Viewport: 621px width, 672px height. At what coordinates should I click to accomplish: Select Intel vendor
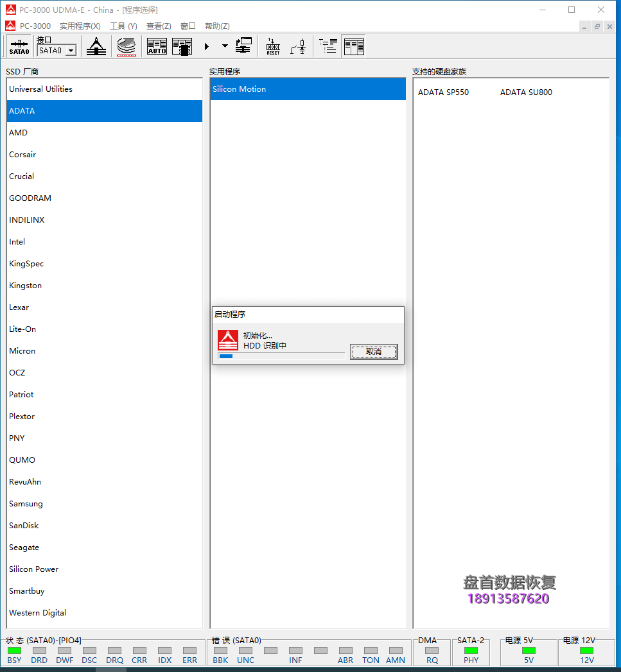click(105, 242)
